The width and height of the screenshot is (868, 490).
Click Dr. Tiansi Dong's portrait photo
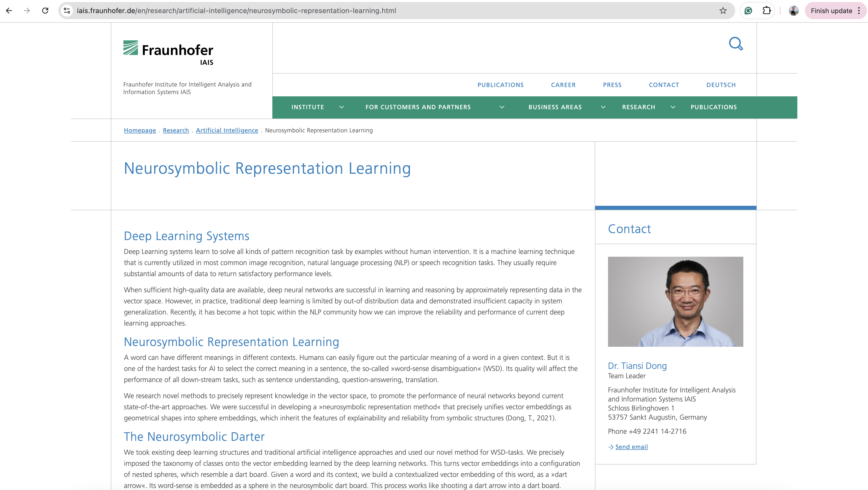coord(675,302)
